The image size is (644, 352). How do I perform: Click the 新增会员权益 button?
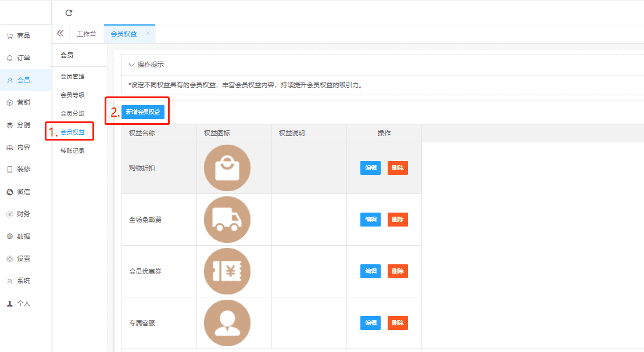143,112
